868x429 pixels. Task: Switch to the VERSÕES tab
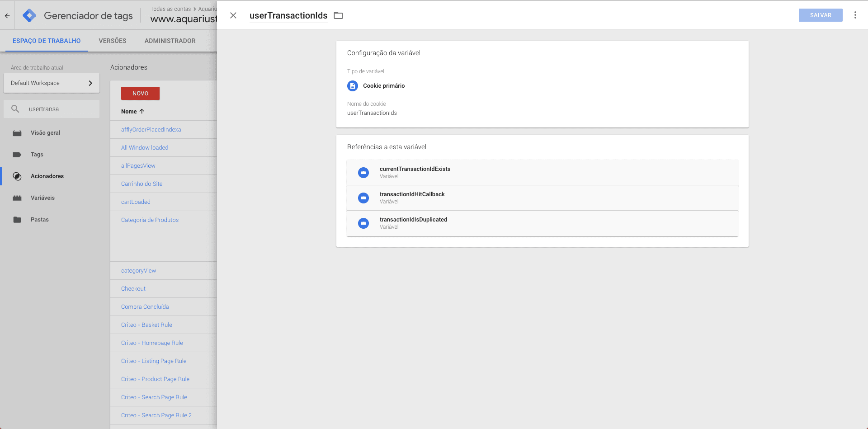pyautogui.click(x=112, y=41)
